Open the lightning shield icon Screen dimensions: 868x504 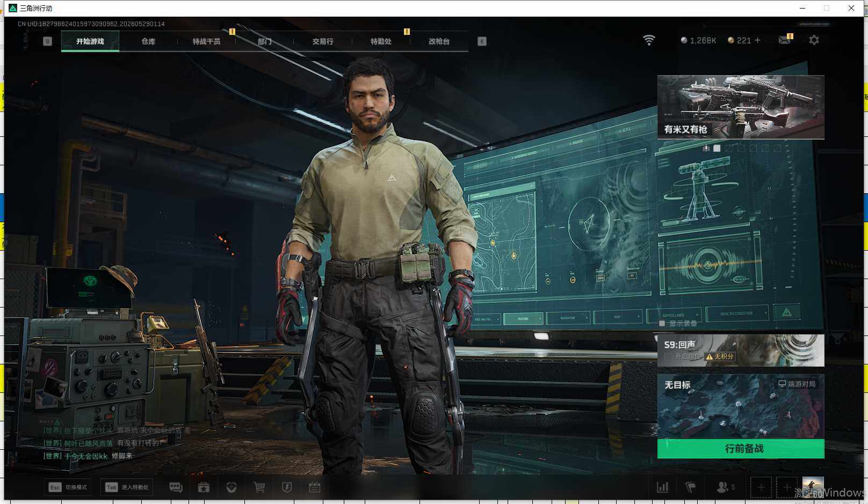coord(287,487)
